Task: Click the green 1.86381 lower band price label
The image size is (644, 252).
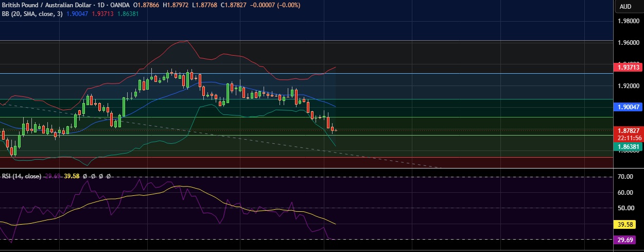Action: coord(629,147)
